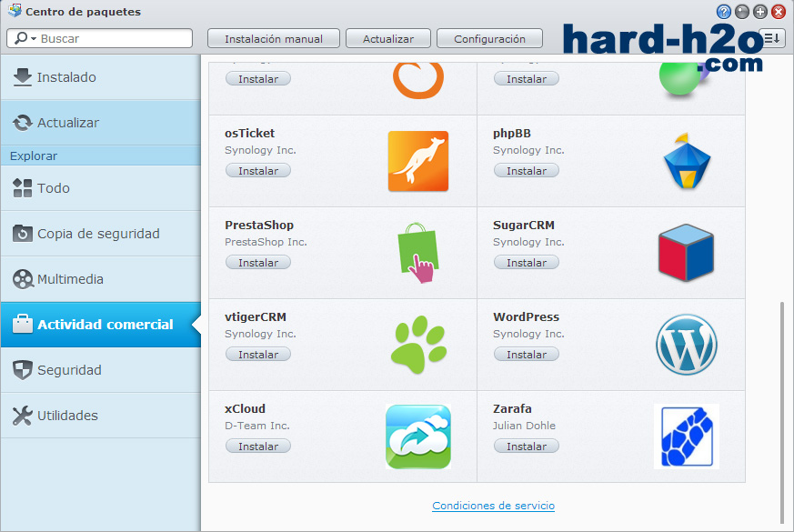The width and height of the screenshot is (794, 532).
Task: Click the xCloud package title
Action: pos(245,408)
